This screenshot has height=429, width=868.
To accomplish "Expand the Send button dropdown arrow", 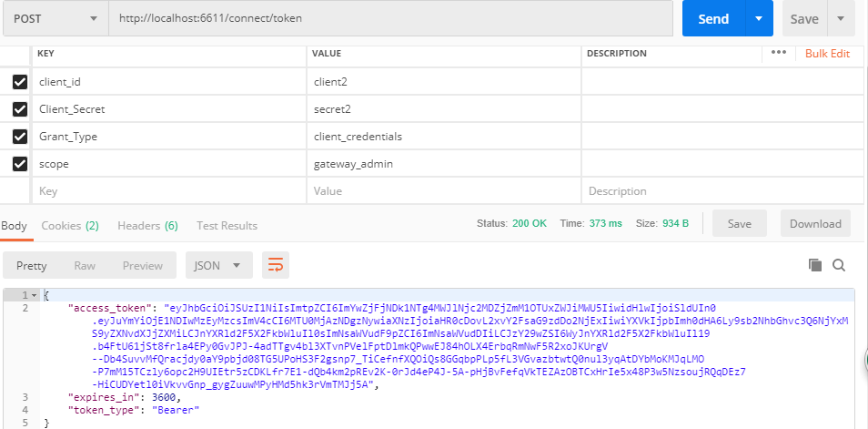I will (758, 18).
